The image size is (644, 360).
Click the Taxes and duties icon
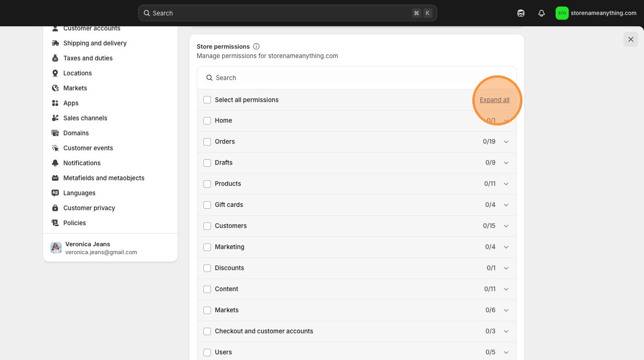55,58
